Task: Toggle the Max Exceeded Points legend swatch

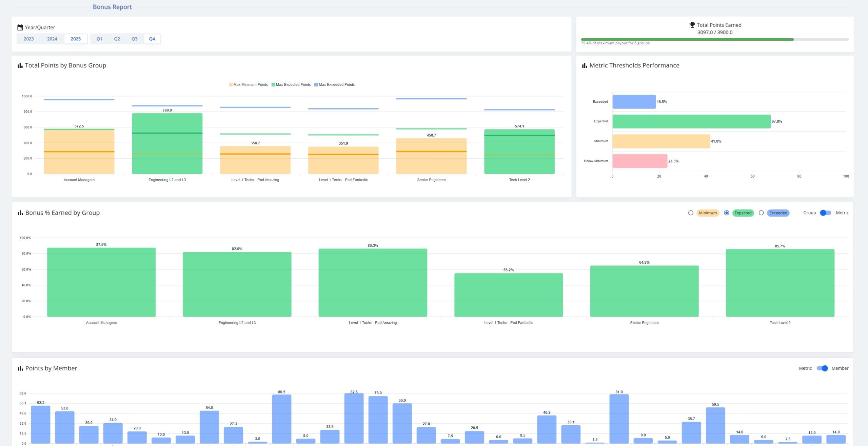Action: coord(316,85)
